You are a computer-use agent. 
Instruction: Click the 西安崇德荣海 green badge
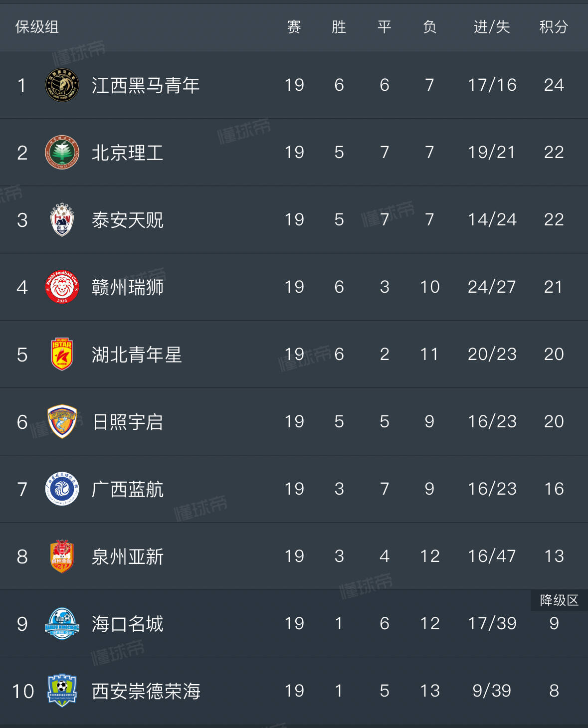61,691
